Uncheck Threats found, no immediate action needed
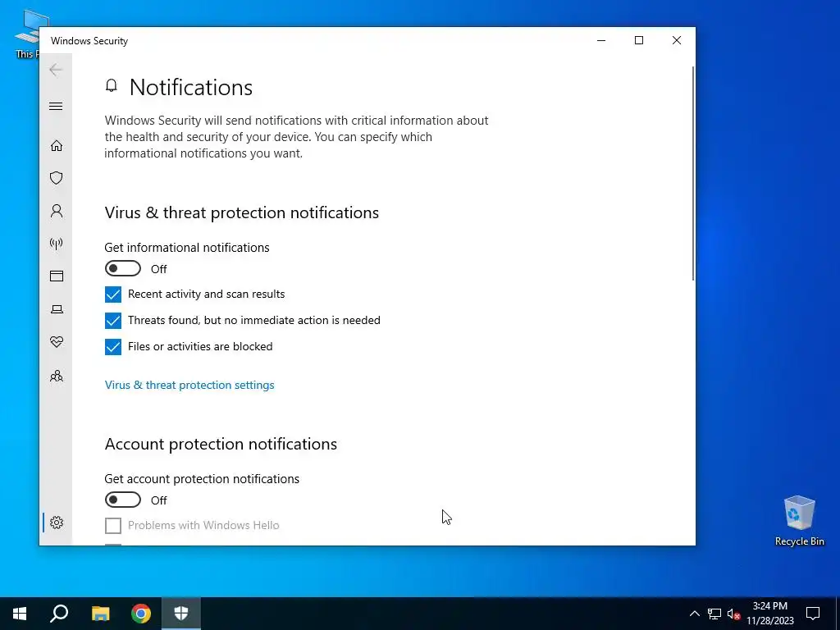 coord(113,321)
